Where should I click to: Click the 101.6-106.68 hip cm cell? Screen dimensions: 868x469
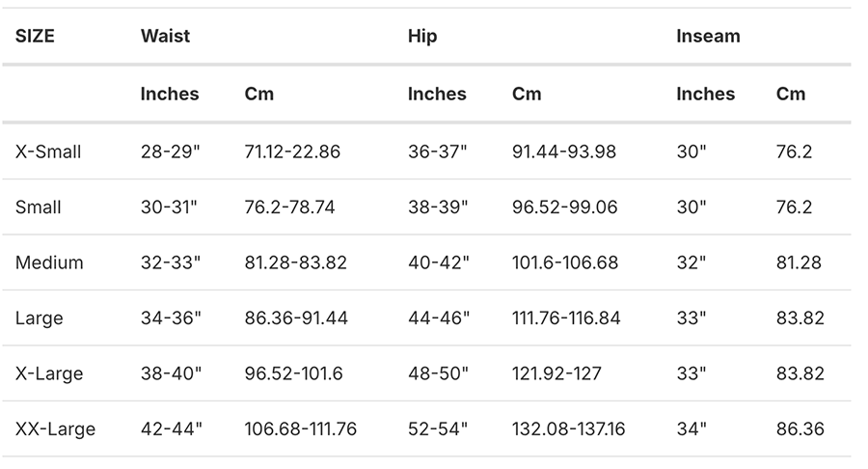pyautogui.click(x=565, y=262)
